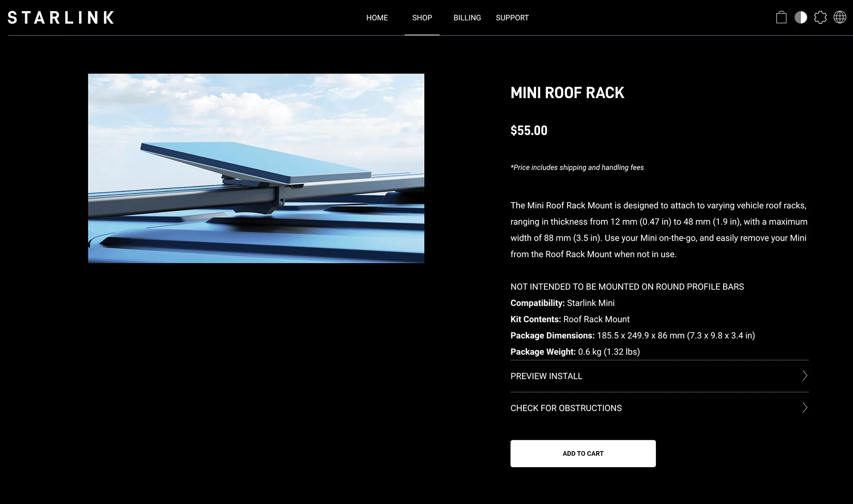Expand the Check for Obstructions chevron
853x504 pixels.
coord(805,408)
